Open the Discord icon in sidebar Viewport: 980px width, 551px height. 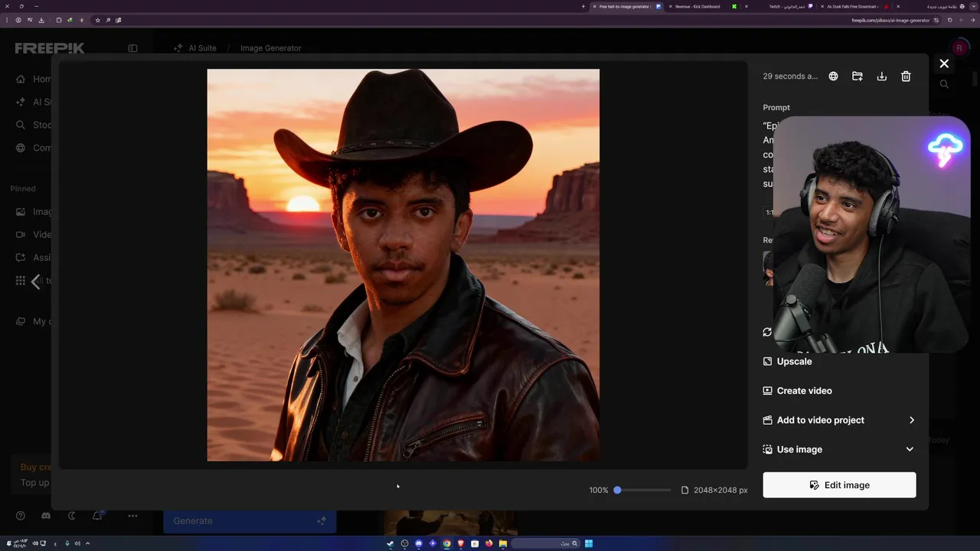coord(46,516)
